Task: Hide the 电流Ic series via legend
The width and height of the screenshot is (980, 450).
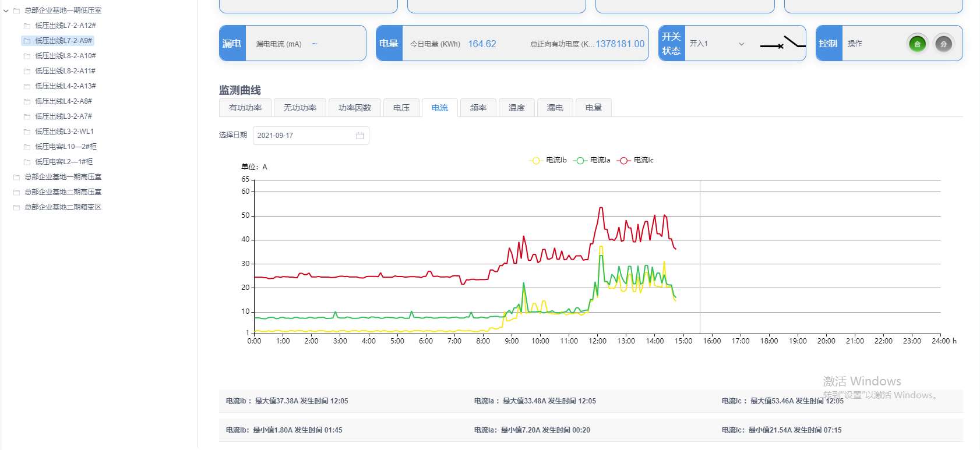Action: (x=635, y=160)
